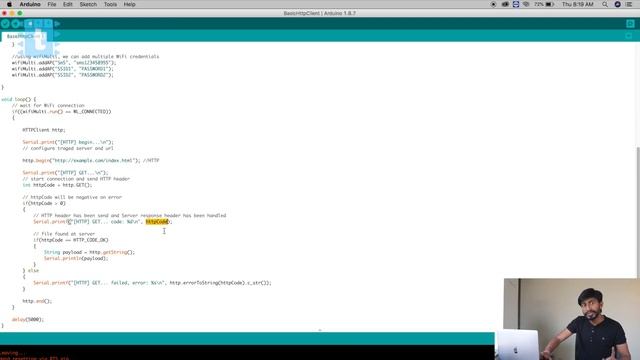Click the http.begin example.com URL line
Screen dimensions: 640x360
(91, 160)
